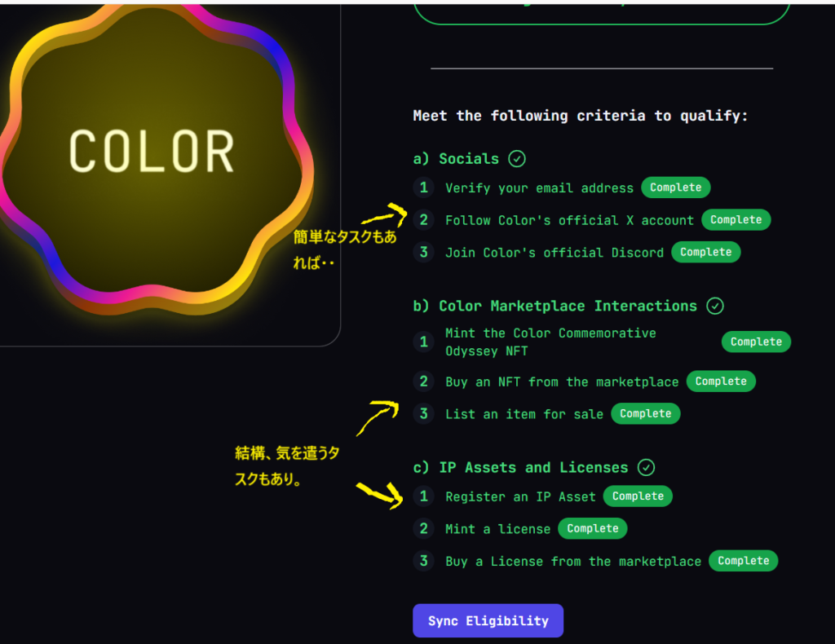Select the number 3 badge for Buy a License

click(x=424, y=561)
